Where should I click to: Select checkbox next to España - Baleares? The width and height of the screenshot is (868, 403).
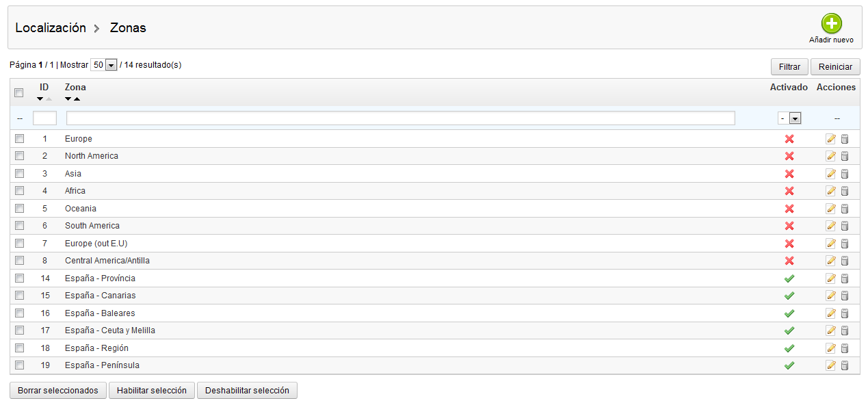pos(19,313)
